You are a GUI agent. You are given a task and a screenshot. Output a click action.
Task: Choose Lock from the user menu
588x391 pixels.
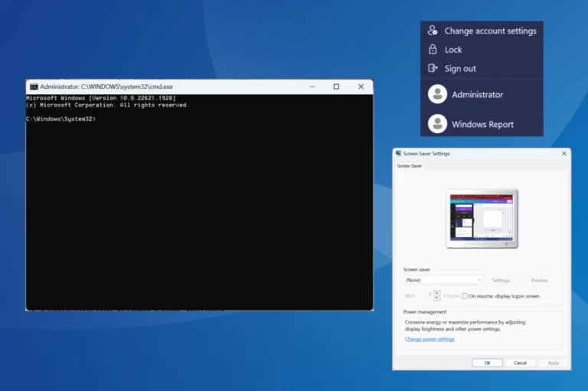tap(453, 50)
